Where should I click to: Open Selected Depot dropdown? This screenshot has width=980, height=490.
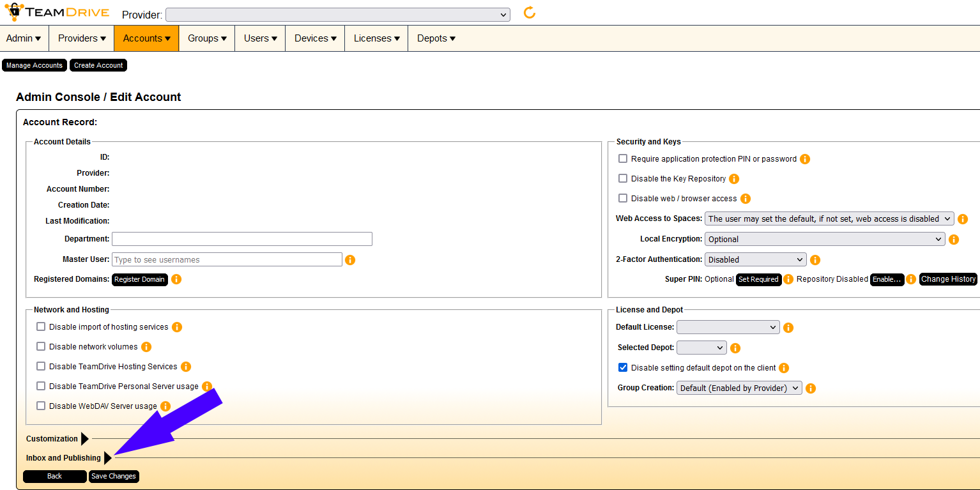(x=701, y=348)
